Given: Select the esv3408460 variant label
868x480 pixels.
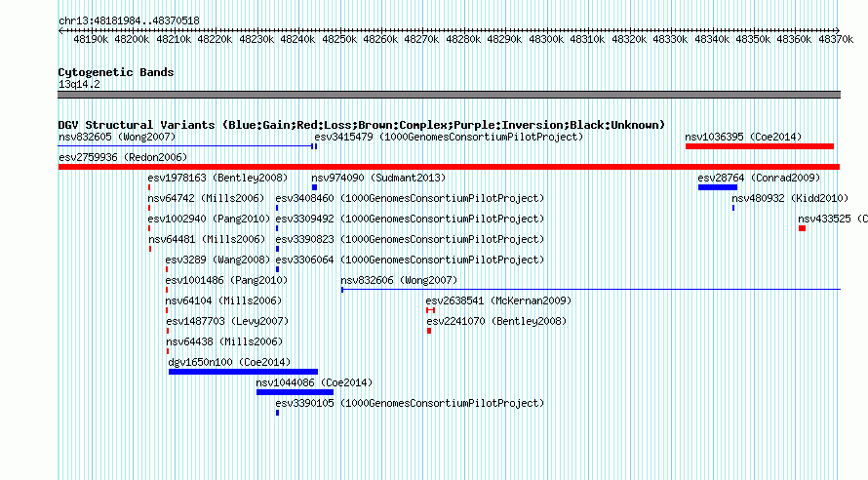Looking at the screenshot, I should [410, 198].
